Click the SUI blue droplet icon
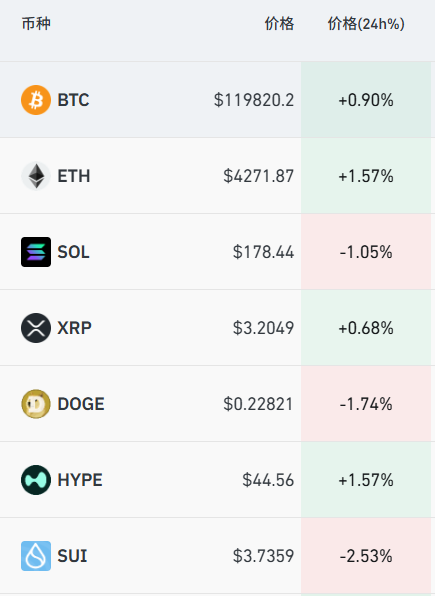The width and height of the screenshot is (435, 596). click(36, 556)
